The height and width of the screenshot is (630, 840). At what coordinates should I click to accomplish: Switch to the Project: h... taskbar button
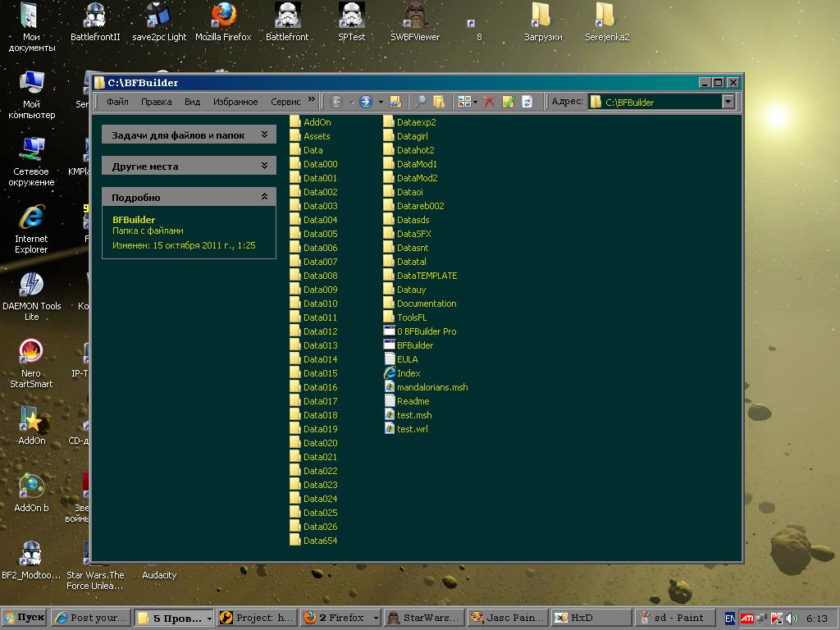click(257, 618)
